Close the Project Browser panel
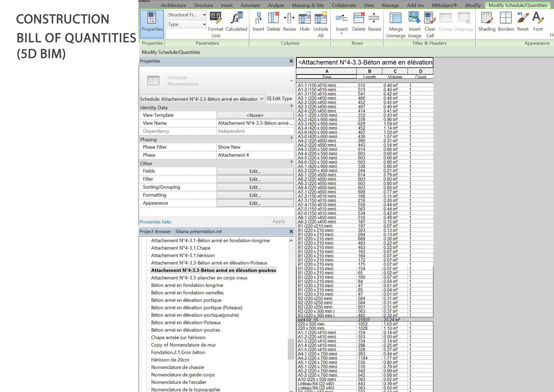The width and height of the screenshot is (554, 392). pos(291,231)
